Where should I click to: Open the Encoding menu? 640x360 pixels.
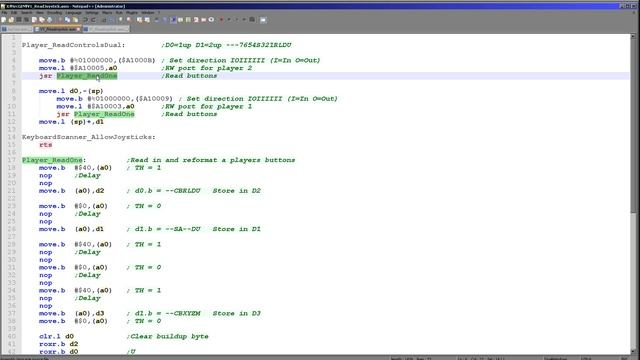coord(54,13)
